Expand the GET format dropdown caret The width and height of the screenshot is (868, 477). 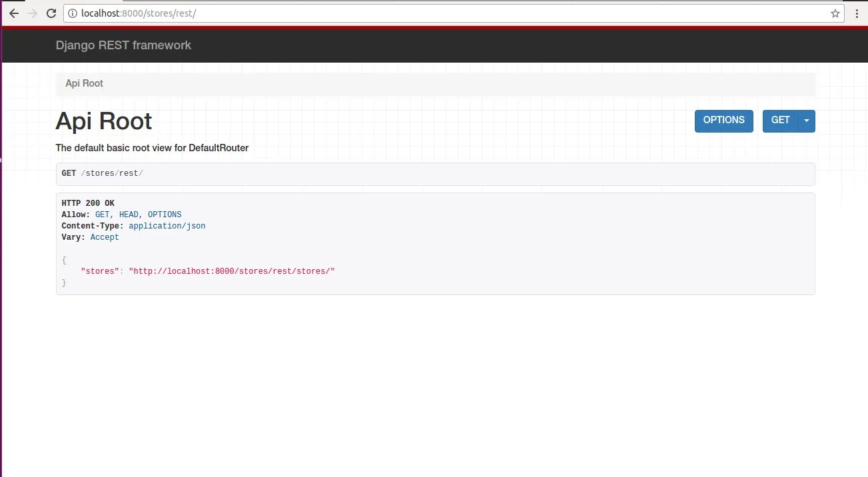coord(807,121)
